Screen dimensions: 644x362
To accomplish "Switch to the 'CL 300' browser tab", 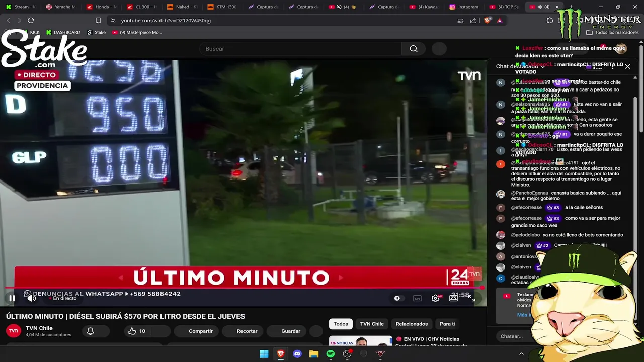I will click(x=142, y=7).
